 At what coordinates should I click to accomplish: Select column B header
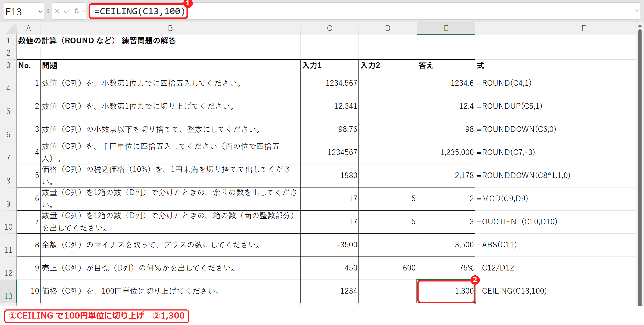click(170, 28)
